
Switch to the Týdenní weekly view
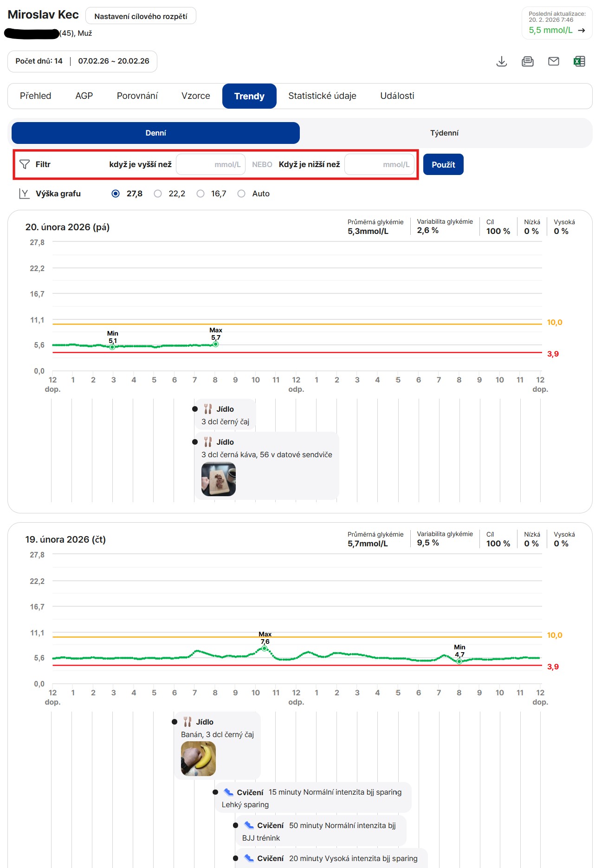pyautogui.click(x=444, y=133)
